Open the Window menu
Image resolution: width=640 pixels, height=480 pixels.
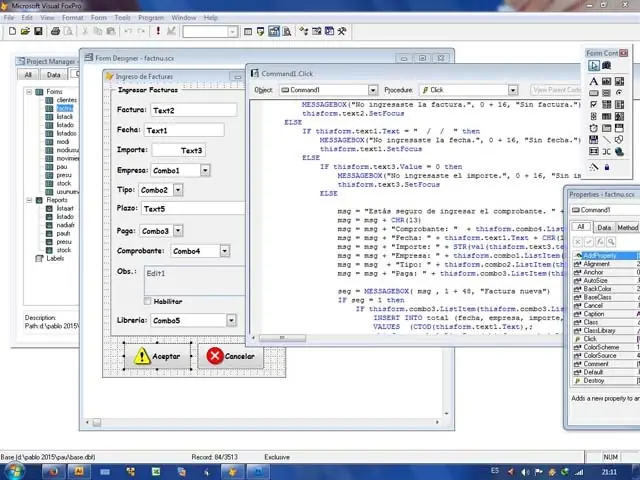184,18
